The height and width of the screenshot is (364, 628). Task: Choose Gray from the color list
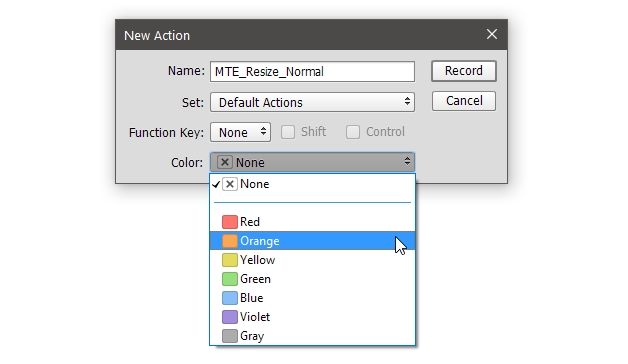click(312, 336)
